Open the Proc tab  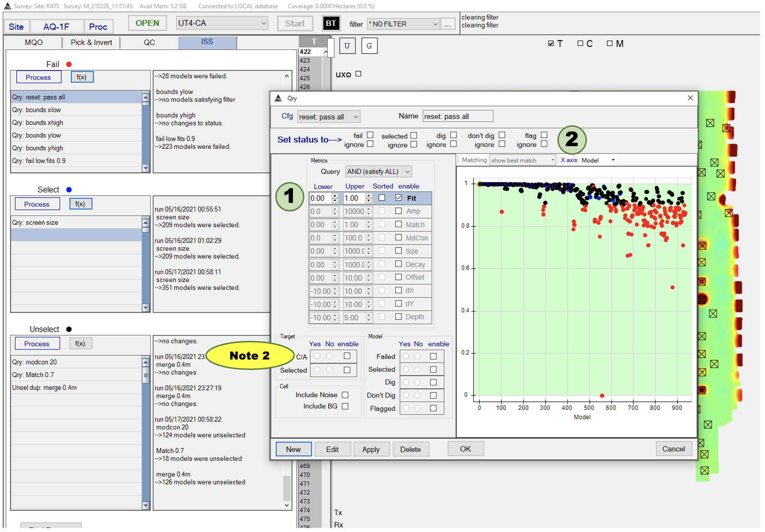[x=98, y=26]
